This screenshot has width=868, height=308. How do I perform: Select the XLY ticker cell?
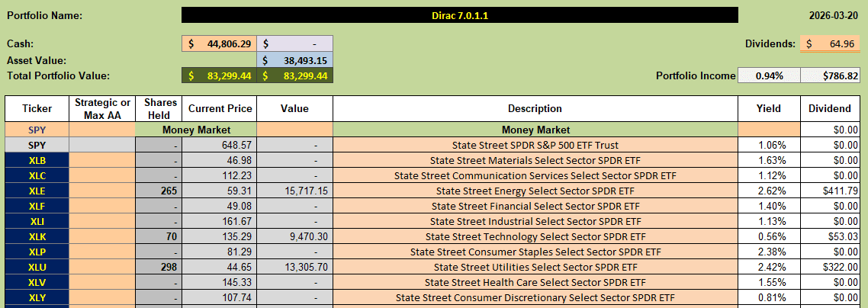click(37, 297)
